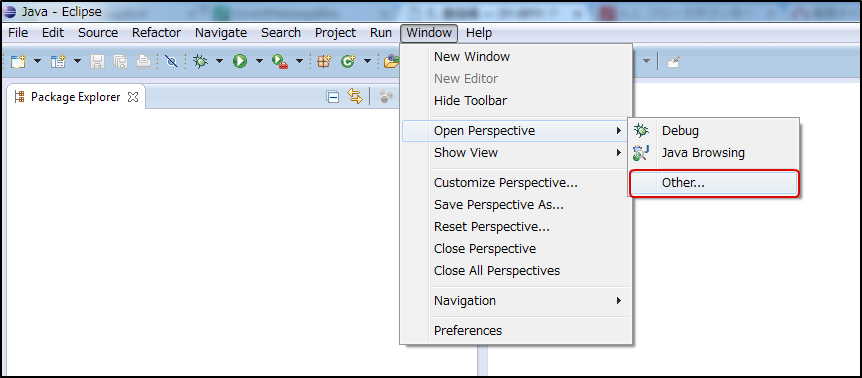The image size is (862, 378).
Task: Click the New Java project toolbar icon
Action: pos(58,62)
